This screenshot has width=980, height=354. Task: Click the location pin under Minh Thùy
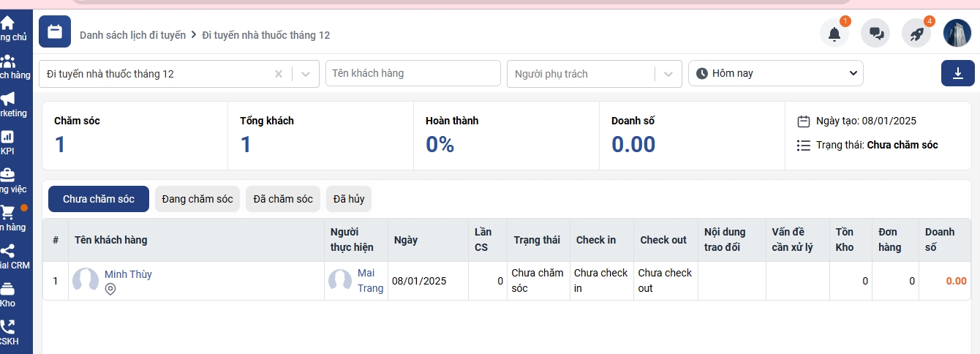pos(110,290)
